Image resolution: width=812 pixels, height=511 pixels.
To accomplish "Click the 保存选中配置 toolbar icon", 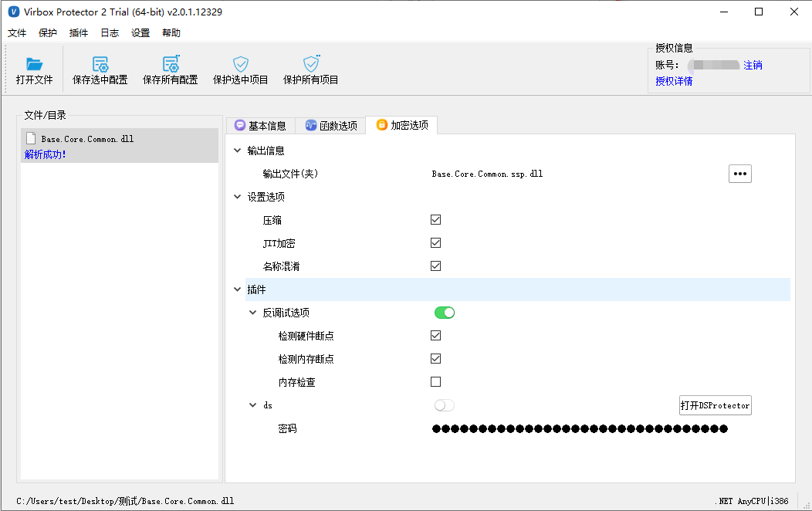I will coord(100,64).
